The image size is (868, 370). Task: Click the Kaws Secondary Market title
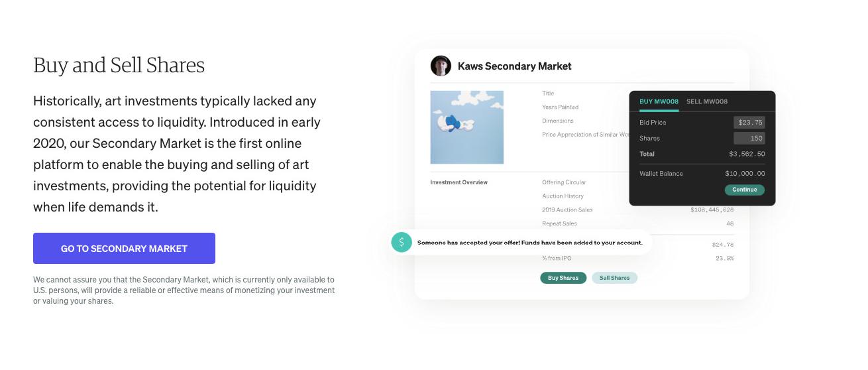[514, 66]
